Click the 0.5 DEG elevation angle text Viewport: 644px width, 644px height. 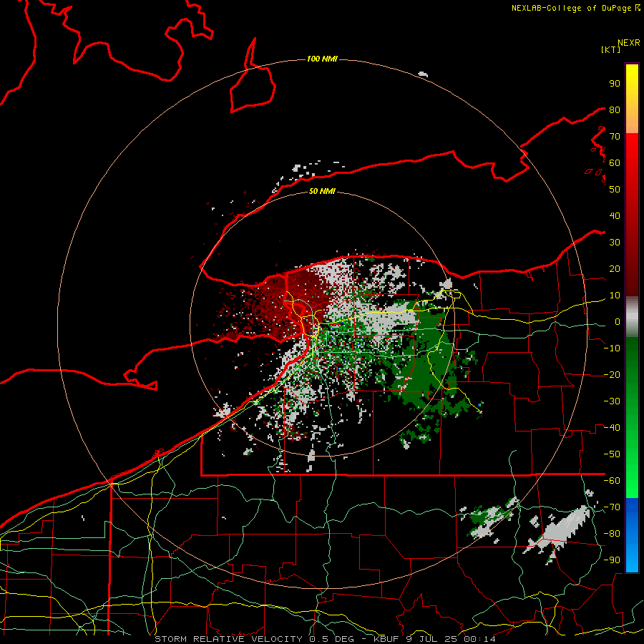(x=332, y=639)
